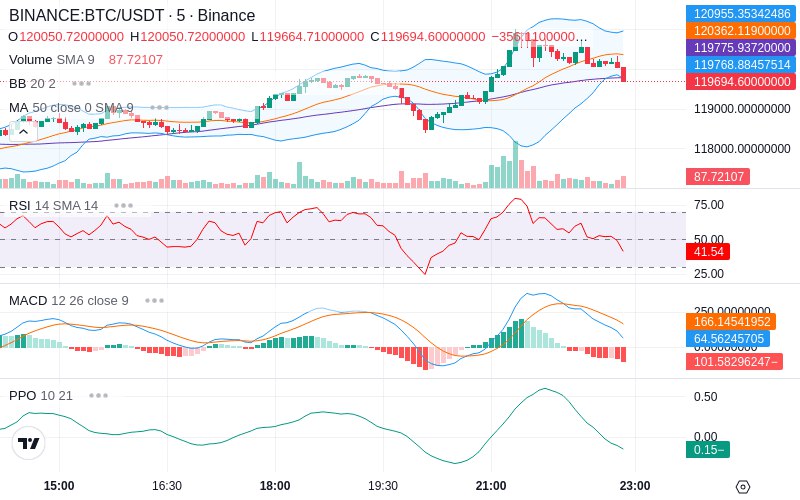This screenshot has height=500, width=800.
Task: Select the RSI 14 SMA 14 label
Action: pyautogui.click(x=54, y=206)
